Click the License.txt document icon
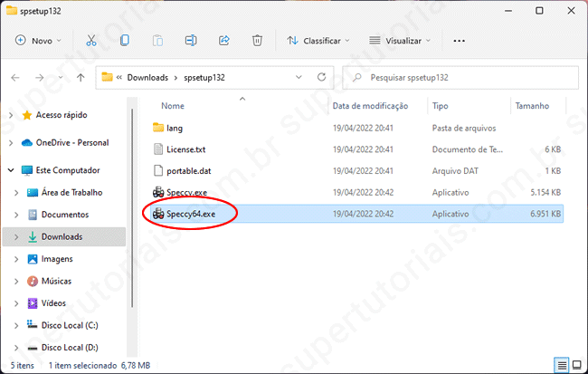This screenshot has height=374, width=588. pyautogui.click(x=158, y=149)
